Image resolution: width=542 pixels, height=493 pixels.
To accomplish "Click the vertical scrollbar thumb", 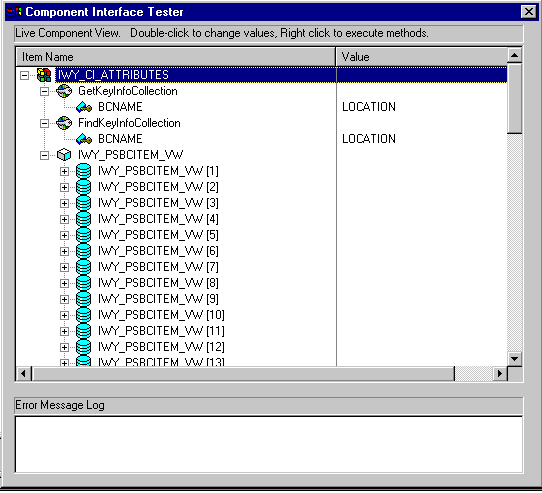I will click(515, 98).
